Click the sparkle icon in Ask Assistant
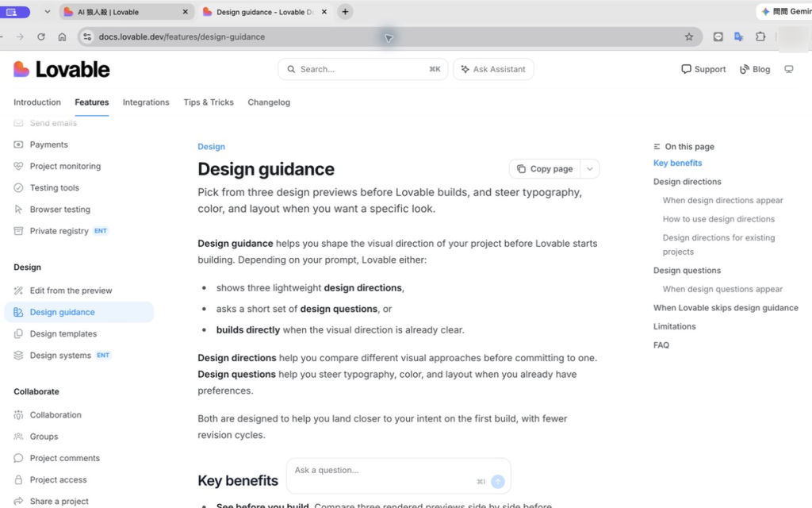 [x=465, y=70]
